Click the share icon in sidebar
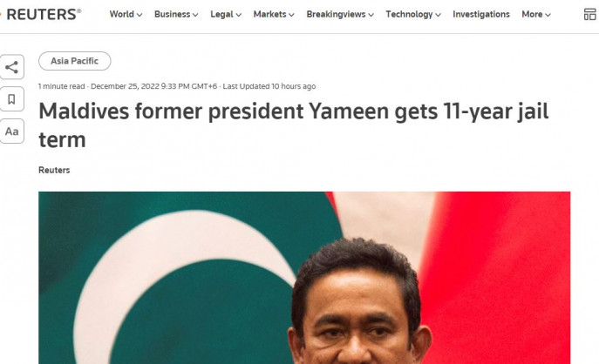Screen dimensions: 599x364 [11, 67]
